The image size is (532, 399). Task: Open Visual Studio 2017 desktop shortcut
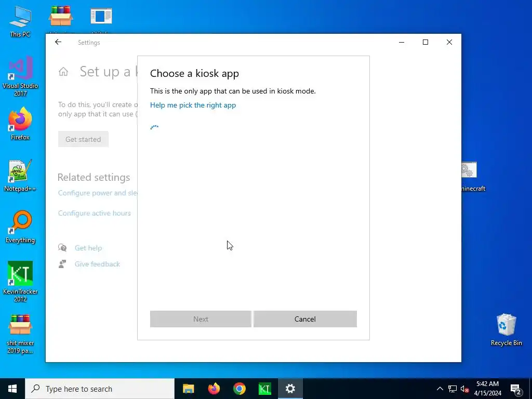point(20,76)
